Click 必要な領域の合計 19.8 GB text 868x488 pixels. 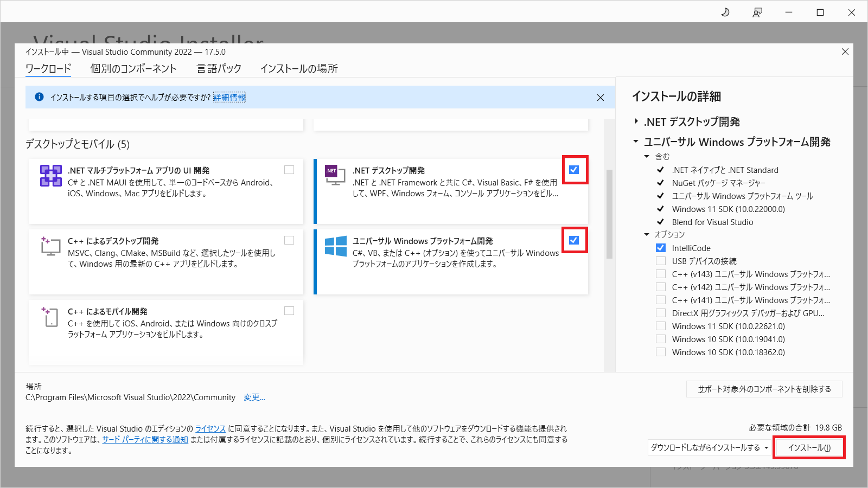795,428
